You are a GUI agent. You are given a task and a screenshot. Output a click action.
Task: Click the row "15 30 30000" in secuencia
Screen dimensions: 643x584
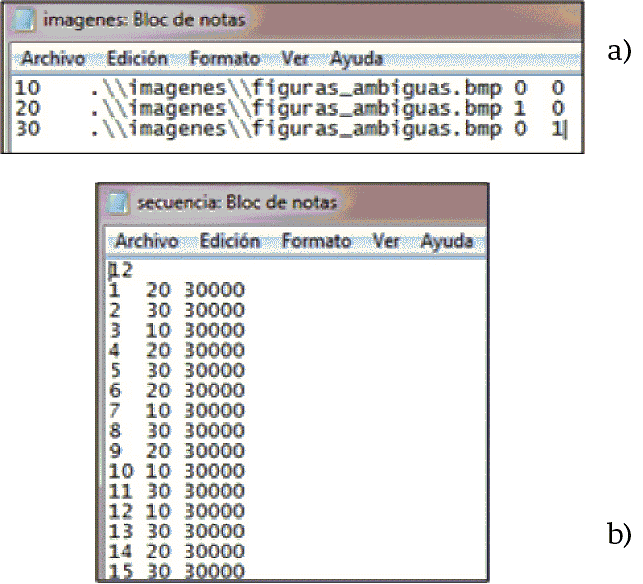click(x=176, y=571)
